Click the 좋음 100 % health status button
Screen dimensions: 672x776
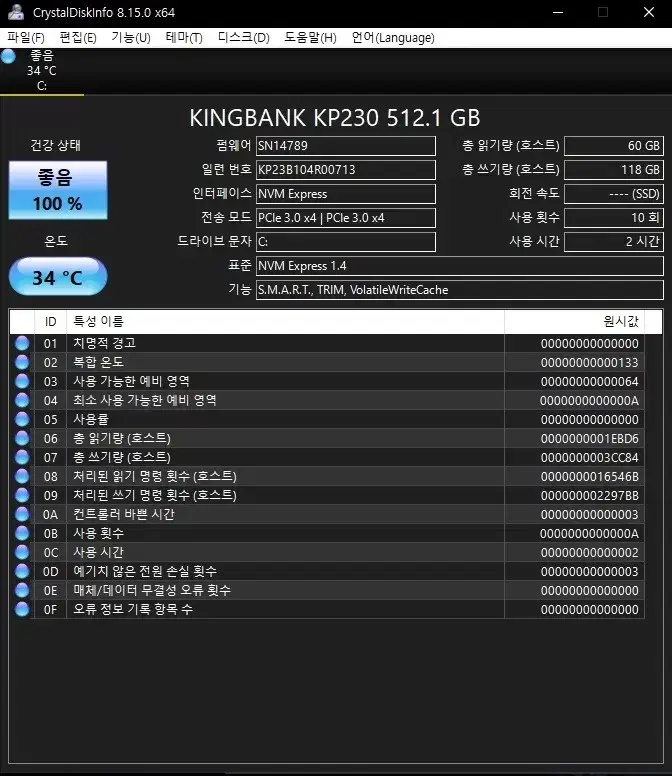[58, 190]
